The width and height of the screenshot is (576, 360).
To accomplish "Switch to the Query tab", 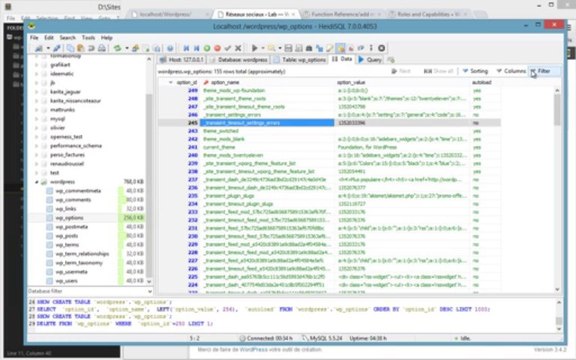I will [370, 60].
